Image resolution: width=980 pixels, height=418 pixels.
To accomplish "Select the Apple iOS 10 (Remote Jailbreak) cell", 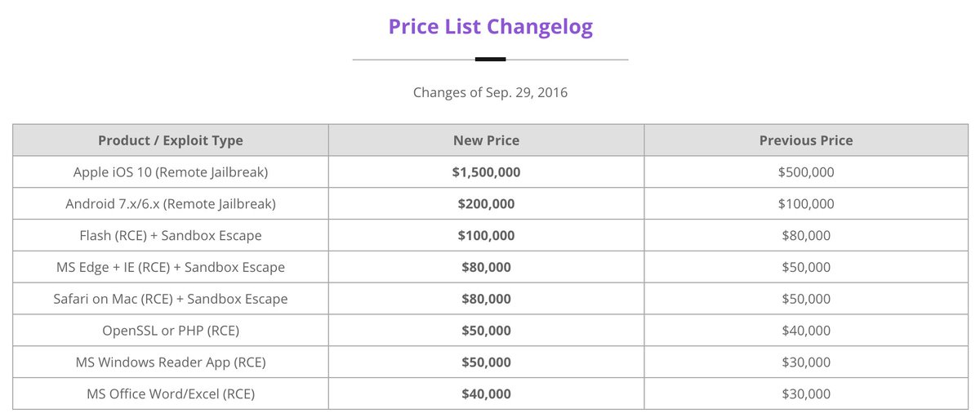I will point(170,172).
